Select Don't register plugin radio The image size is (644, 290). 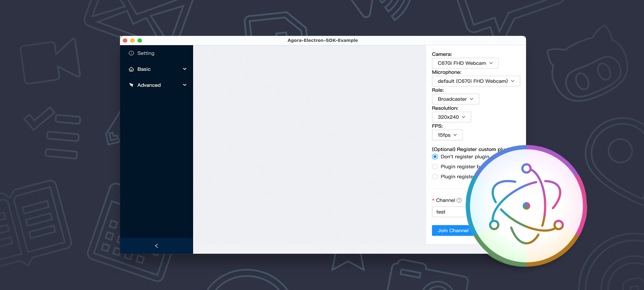(435, 157)
